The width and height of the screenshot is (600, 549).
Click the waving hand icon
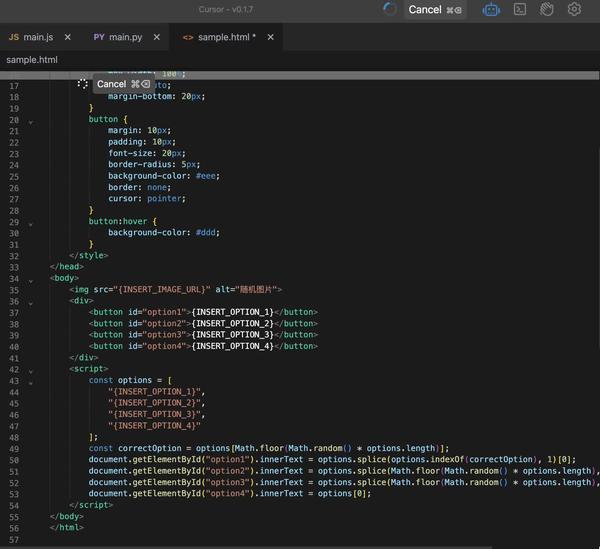pos(546,9)
